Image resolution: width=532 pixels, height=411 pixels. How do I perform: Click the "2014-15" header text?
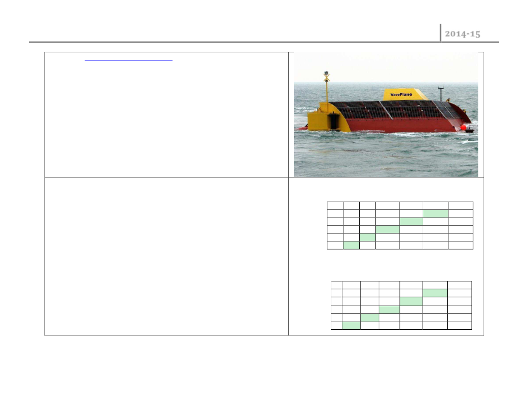point(462,34)
